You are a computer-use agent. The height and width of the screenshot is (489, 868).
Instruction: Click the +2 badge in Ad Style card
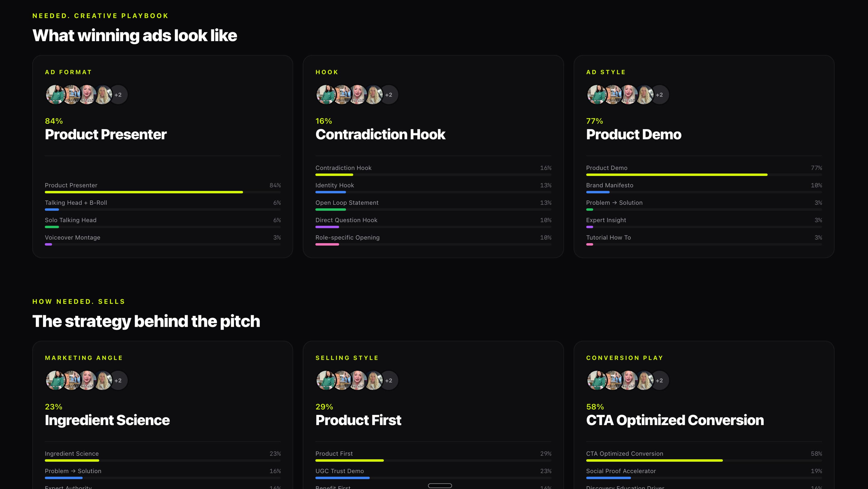click(659, 95)
